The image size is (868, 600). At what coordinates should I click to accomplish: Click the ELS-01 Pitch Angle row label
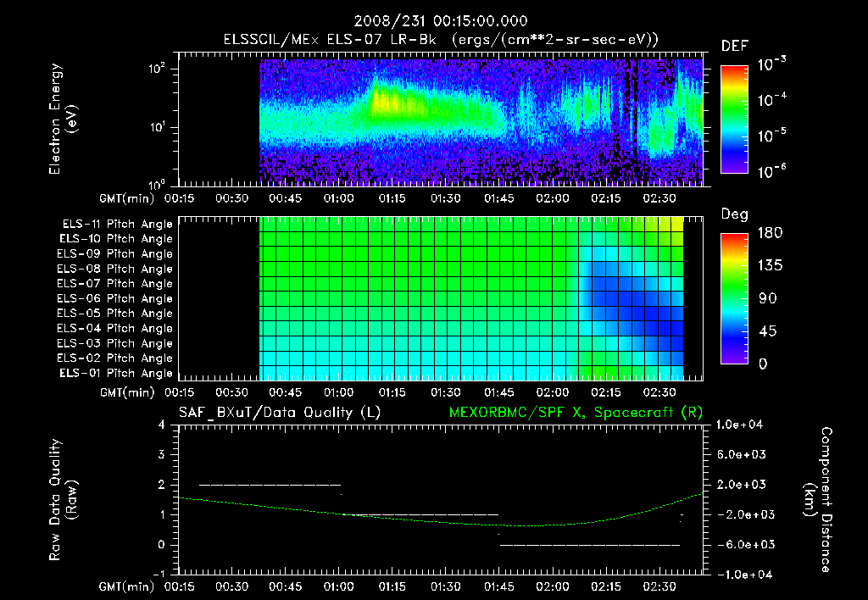pyautogui.click(x=116, y=373)
